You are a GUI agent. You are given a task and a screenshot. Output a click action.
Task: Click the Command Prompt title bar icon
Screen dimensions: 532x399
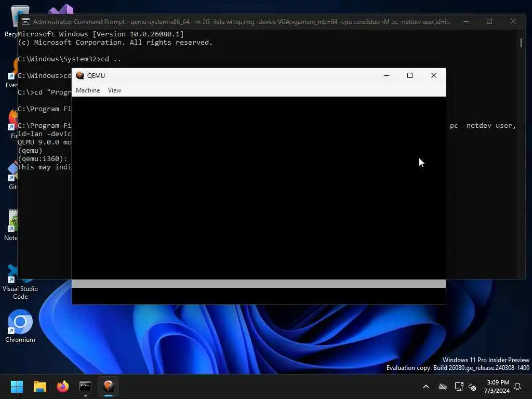[26, 22]
